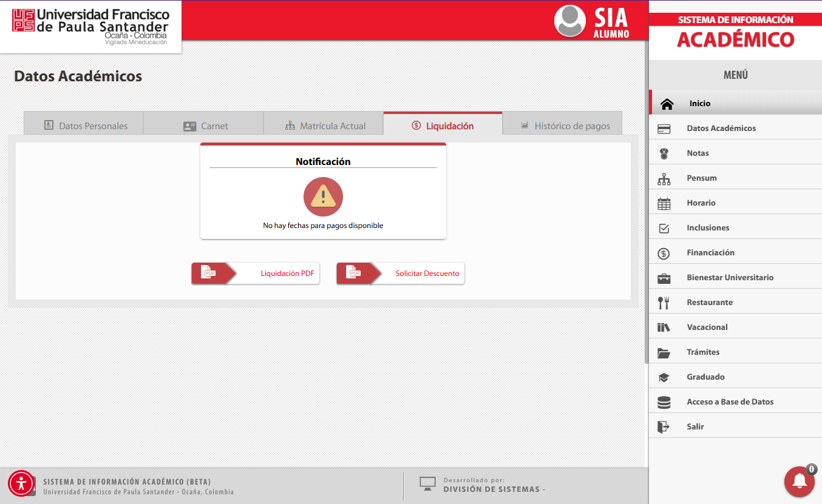Click the card icon beside Datos Académicos
This screenshot has width=822, height=504.
[664, 129]
